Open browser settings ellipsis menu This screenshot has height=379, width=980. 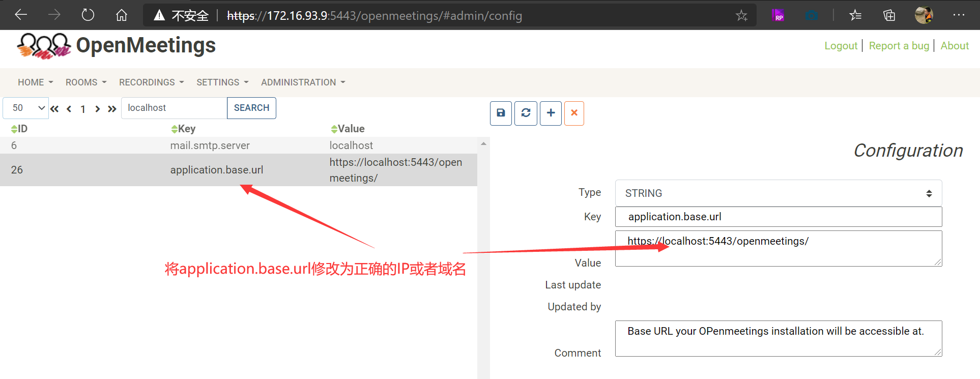tap(959, 15)
